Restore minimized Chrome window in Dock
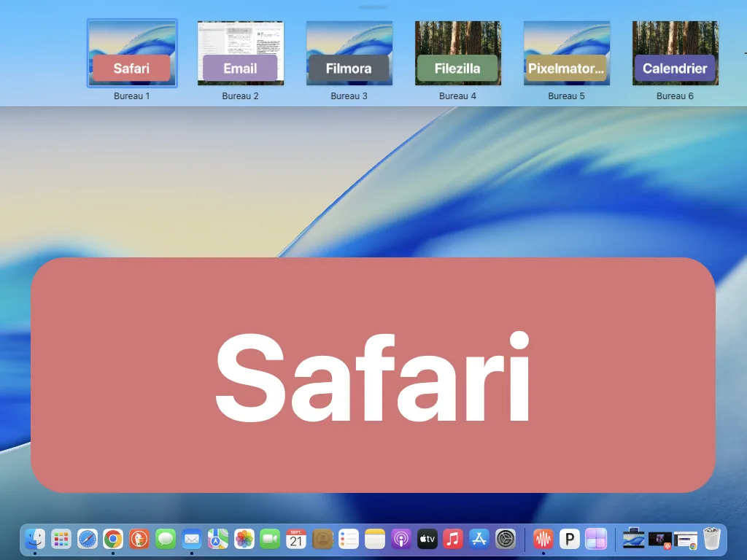 (686, 540)
